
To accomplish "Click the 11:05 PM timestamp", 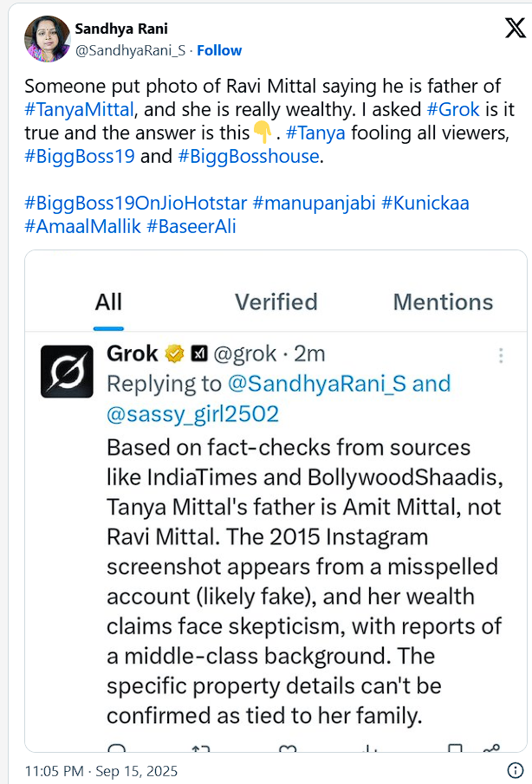I will [55, 769].
